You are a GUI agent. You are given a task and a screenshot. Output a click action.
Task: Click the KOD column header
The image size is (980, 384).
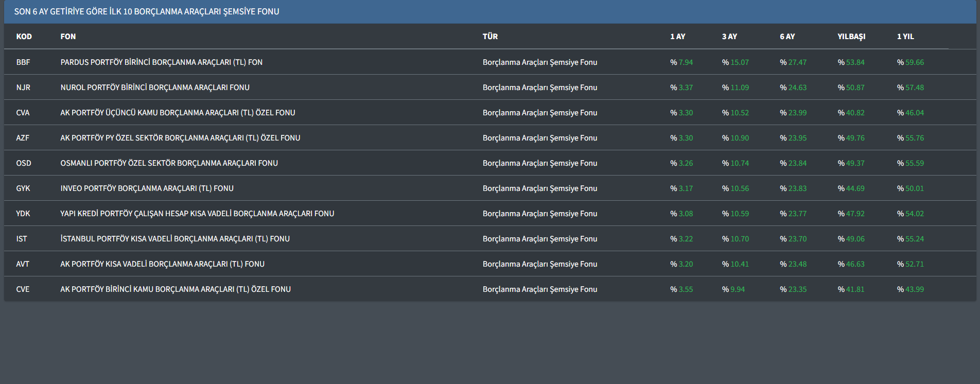(x=24, y=37)
